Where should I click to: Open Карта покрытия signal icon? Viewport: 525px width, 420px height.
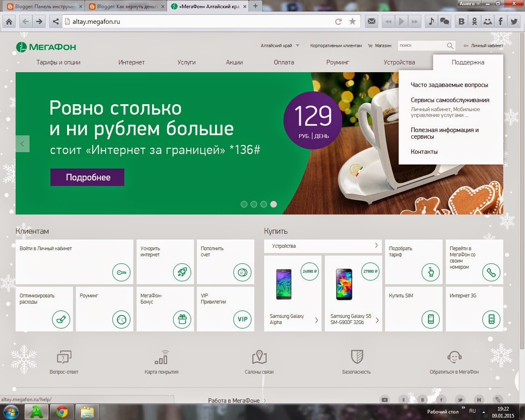tap(162, 357)
